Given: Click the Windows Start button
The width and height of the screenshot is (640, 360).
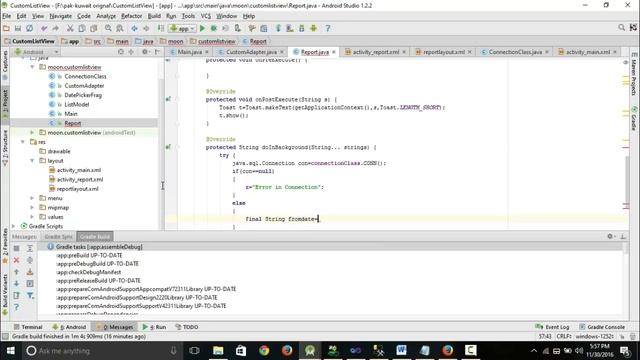Looking at the screenshot, I should 11,351.
